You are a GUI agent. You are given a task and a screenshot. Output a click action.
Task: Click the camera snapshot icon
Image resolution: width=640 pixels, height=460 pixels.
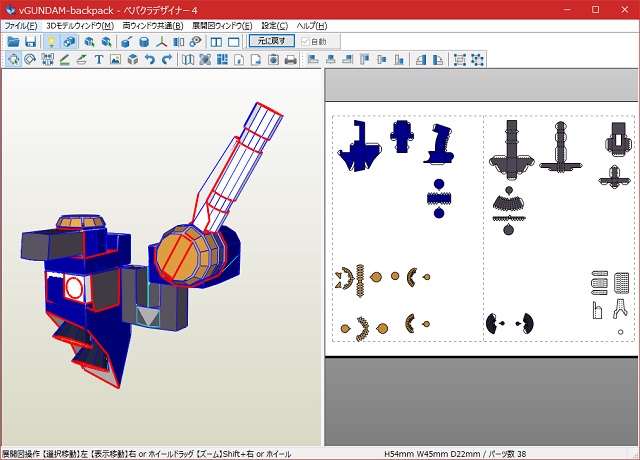point(273,60)
